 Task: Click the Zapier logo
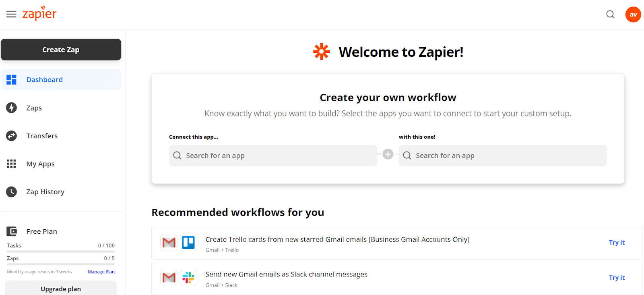[x=39, y=14]
